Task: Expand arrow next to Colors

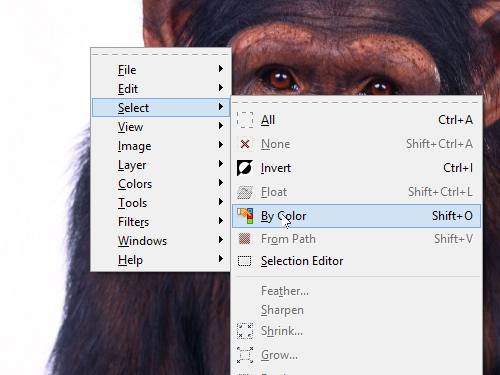Action: [221, 183]
